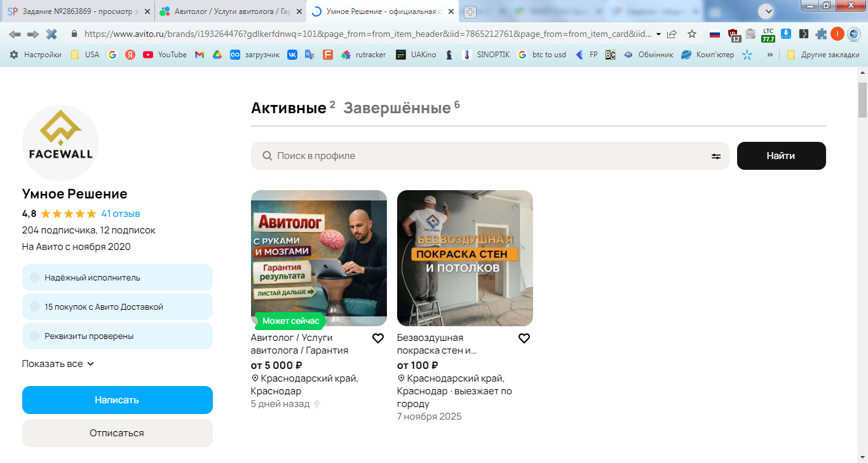Close the Умное Решение browser tab
Screen dimensions: 868x463
point(451,11)
